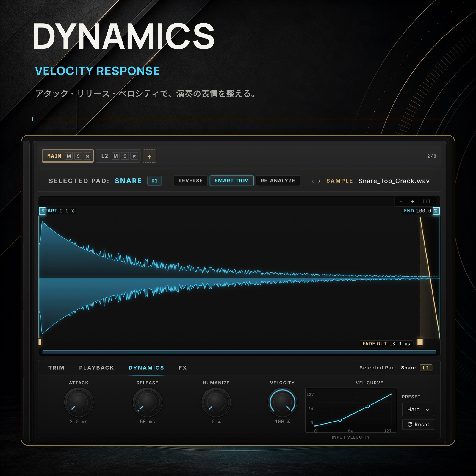Click the START marker handle
This screenshot has width=476, height=476.
[x=42, y=211]
